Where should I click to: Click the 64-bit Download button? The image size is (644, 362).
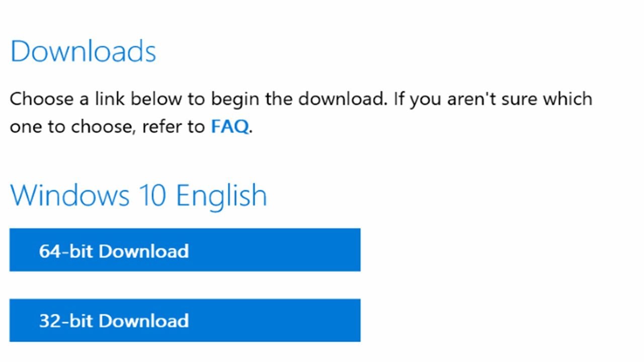(185, 250)
